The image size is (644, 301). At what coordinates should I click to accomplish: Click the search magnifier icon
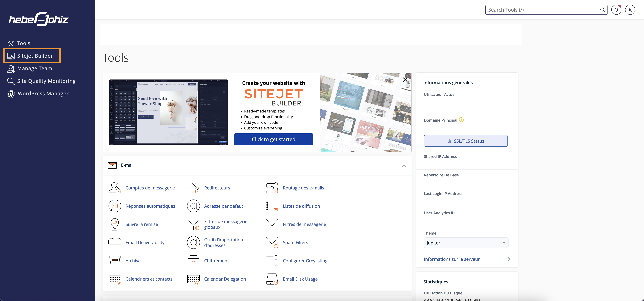click(x=602, y=10)
